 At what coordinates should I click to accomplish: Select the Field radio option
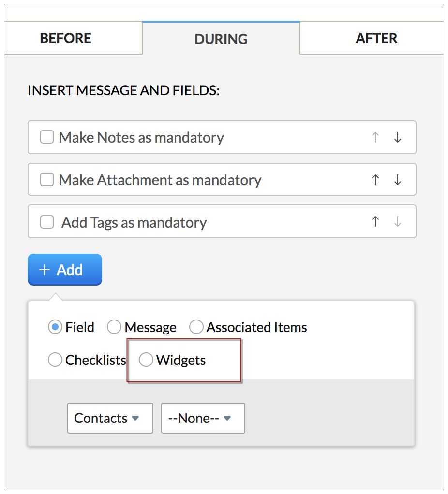pyautogui.click(x=55, y=328)
